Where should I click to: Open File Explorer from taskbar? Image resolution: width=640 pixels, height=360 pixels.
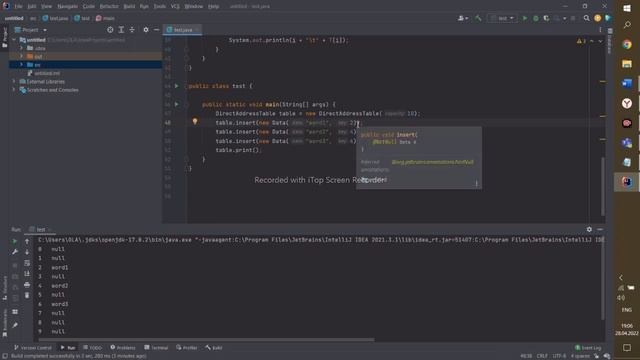click(627, 64)
